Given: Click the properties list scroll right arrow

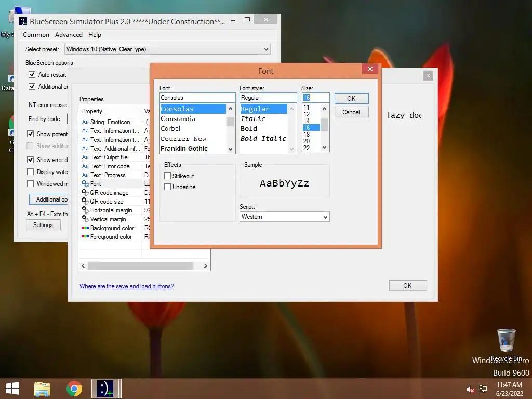Looking at the screenshot, I should [205, 265].
